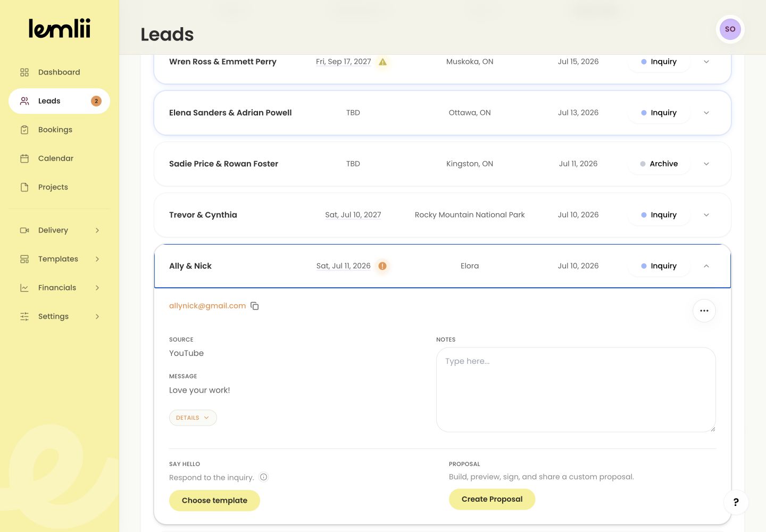The height and width of the screenshot is (532, 766).
Task: Click yellow warning icon beside Sep 17, 2027
Action: (382, 62)
